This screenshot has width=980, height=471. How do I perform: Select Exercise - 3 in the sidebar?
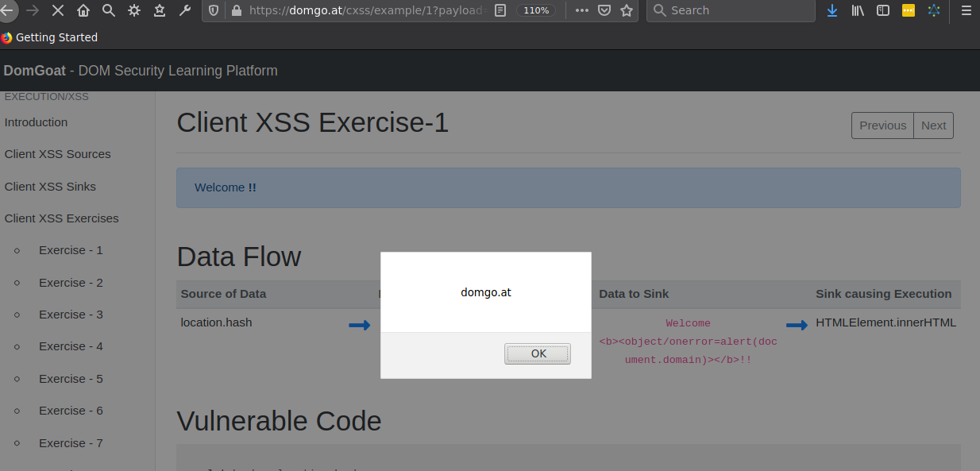tap(71, 315)
